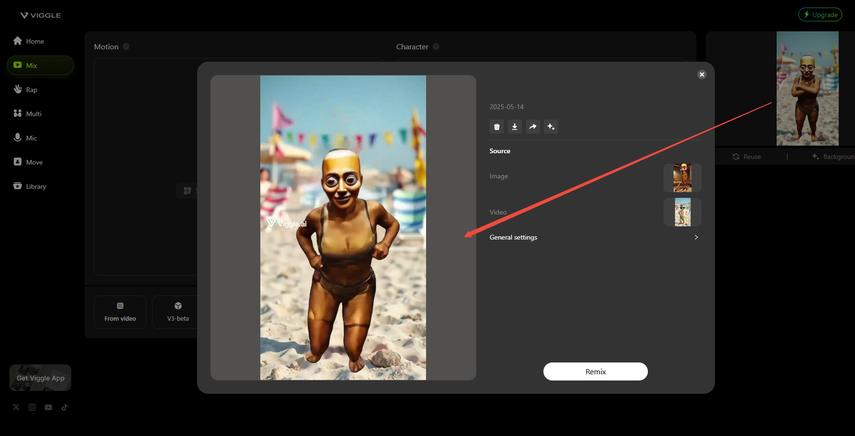
Task: Open the source Image thumbnail
Action: pos(682,178)
